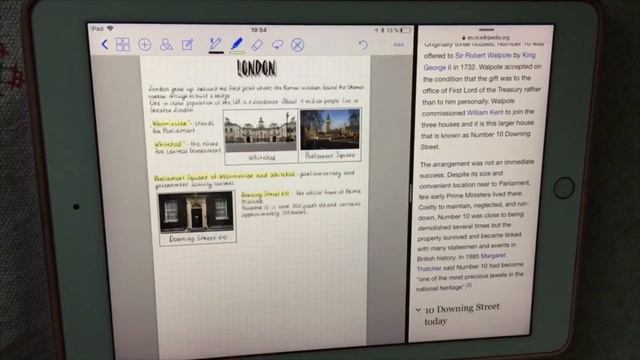640x360 pixels.
Task: Tap the Downing Street 10 caption
Action: 198,238
